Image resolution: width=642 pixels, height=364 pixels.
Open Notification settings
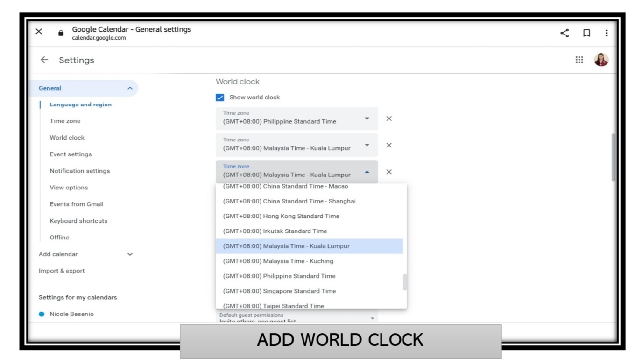pos(80,171)
